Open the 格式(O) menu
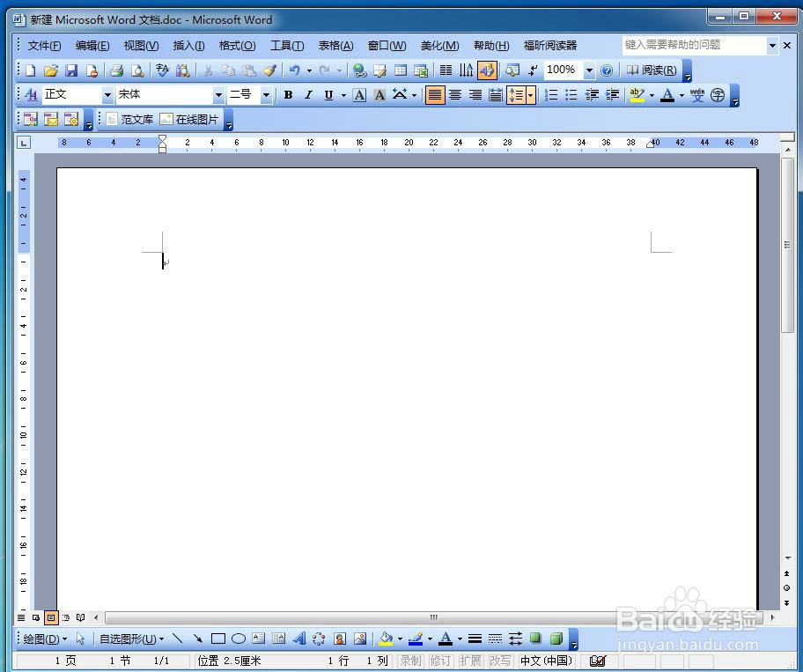The image size is (803, 672). pyautogui.click(x=237, y=46)
